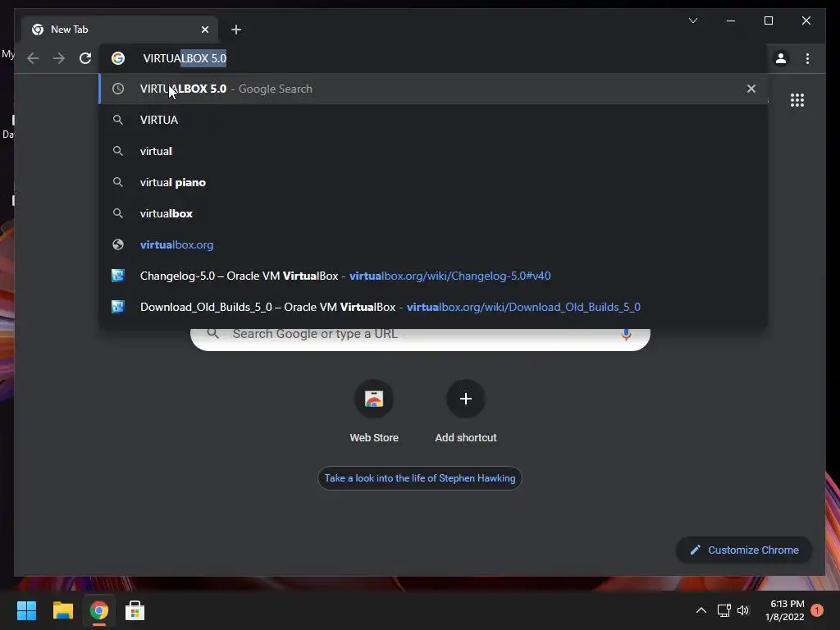840x630 pixels.
Task: Open the Chrome profile avatar icon
Action: 781,58
